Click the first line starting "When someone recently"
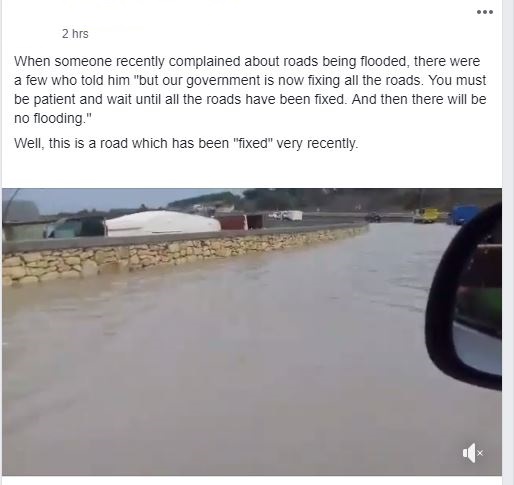Screen dimensions: 514x485 (247, 62)
